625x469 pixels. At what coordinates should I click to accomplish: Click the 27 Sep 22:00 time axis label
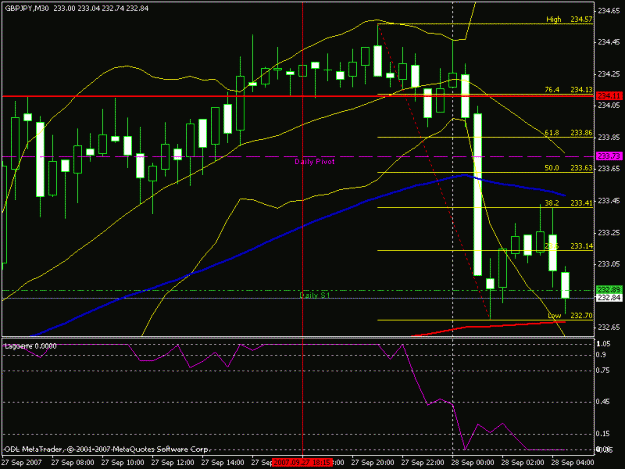pos(423,463)
